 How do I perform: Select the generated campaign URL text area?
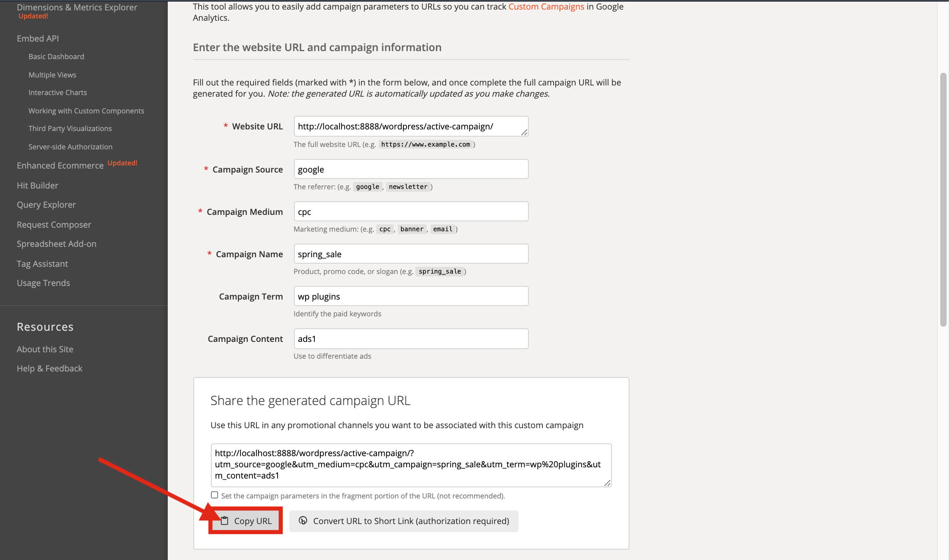(x=411, y=465)
